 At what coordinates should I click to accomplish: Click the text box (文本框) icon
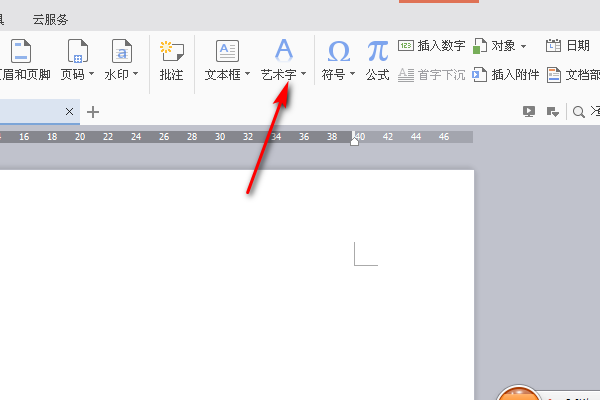point(227,51)
